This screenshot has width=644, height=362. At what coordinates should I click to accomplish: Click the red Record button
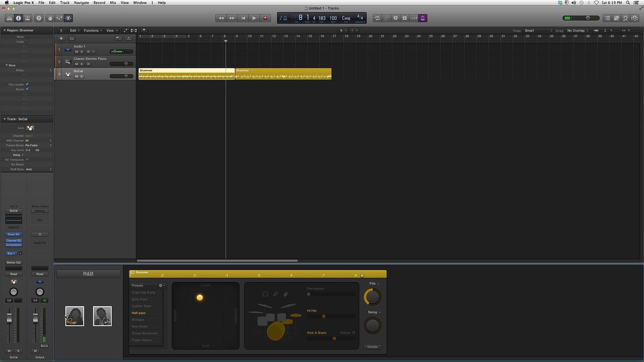pyautogui.click(x=265, y=18)
